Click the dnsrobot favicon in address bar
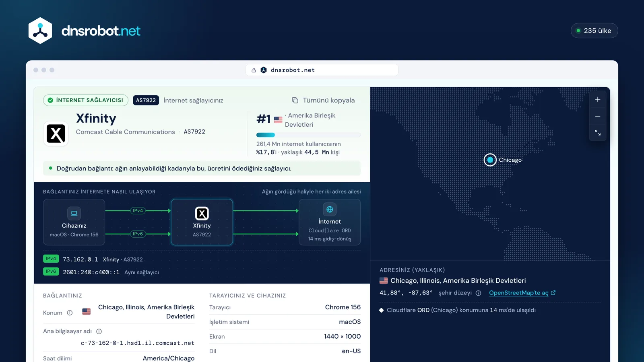 [x=264, y=70]
